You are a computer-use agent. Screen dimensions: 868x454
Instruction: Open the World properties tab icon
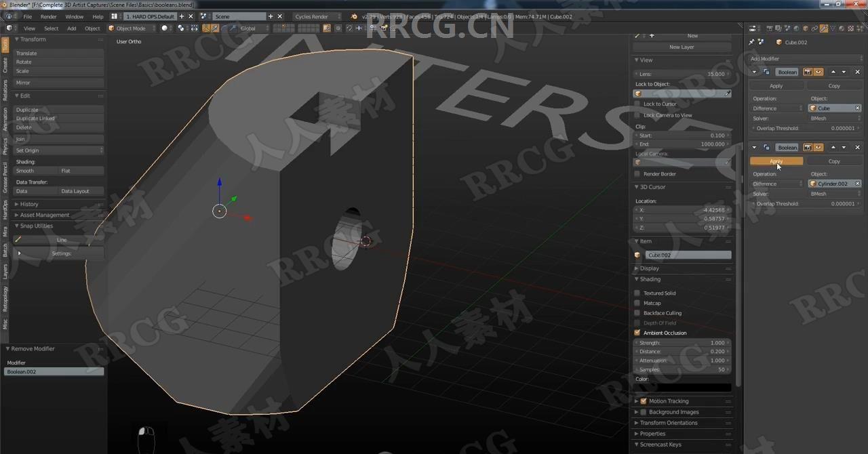pos(797,28)
